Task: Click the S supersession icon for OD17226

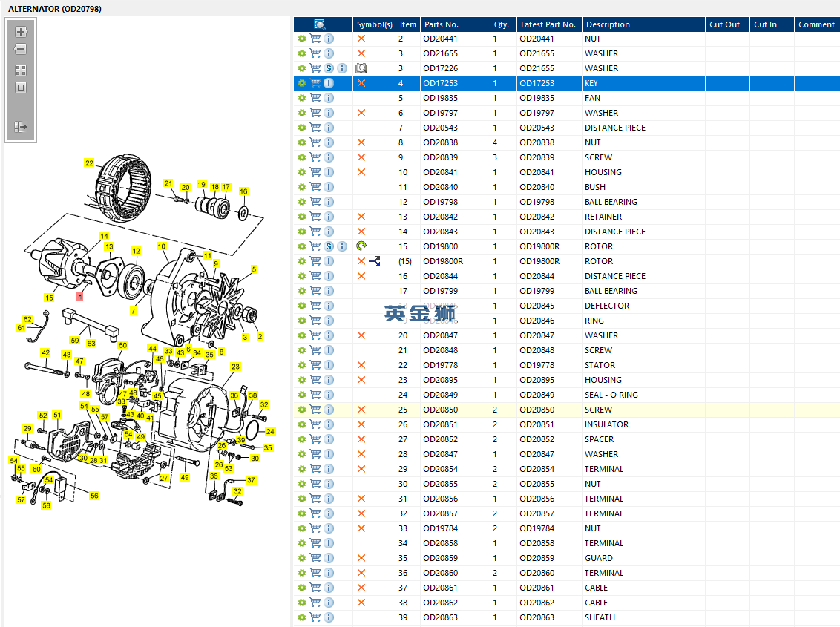Action: coord(329,68)
